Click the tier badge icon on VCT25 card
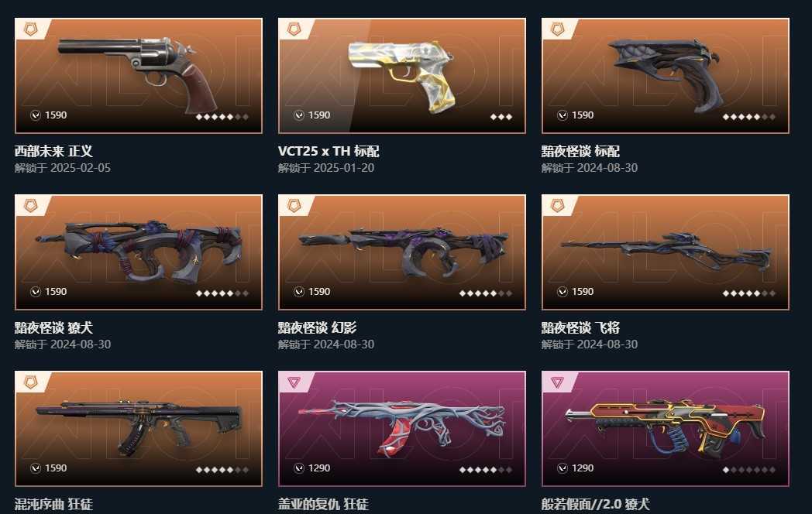This screenshot has width=812, height=514. click(x=294, y=29)
